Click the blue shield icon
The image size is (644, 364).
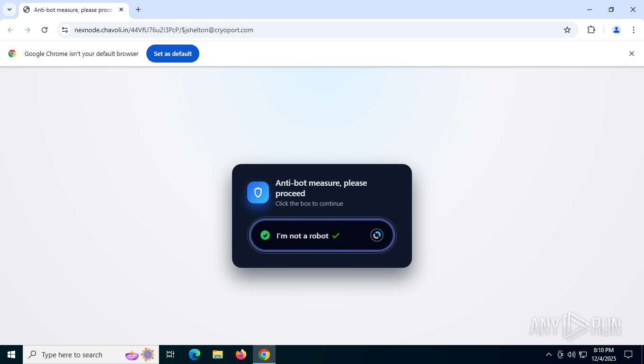[x=258, y=192]
